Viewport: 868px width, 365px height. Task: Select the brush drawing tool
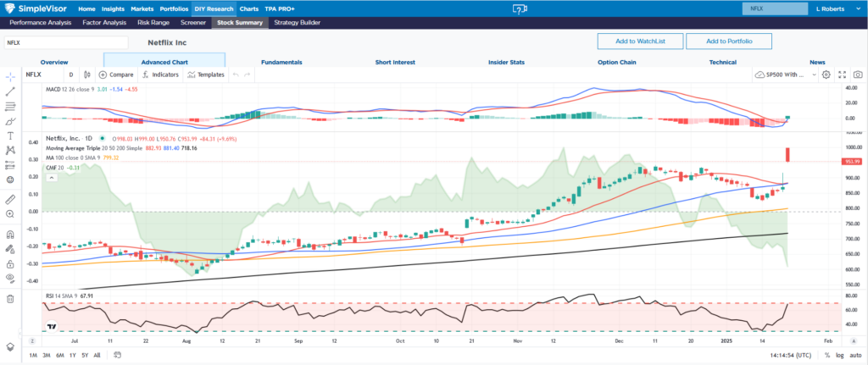(10, 121)
